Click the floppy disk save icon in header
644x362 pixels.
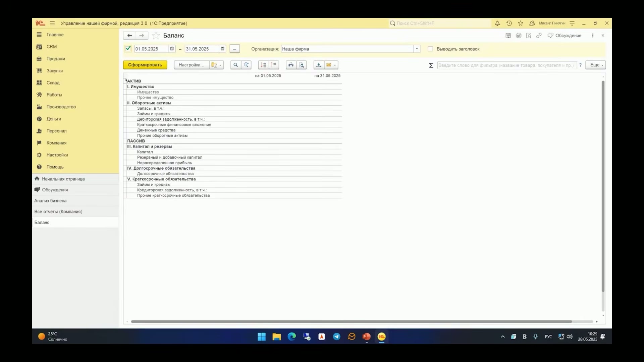click(x=508, y=36)
